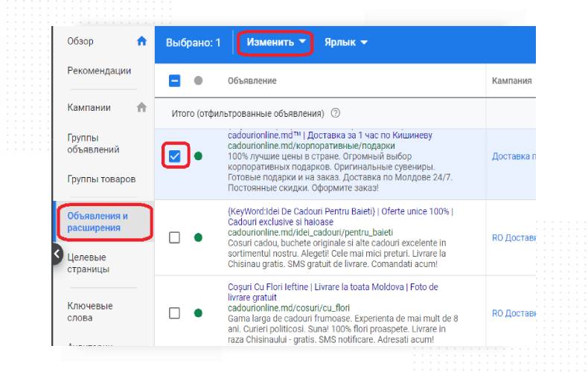Viewport: 588px width, 372px height.
Task: Click the gray home icon beside Кампании
Action: [x=141, y=107]
